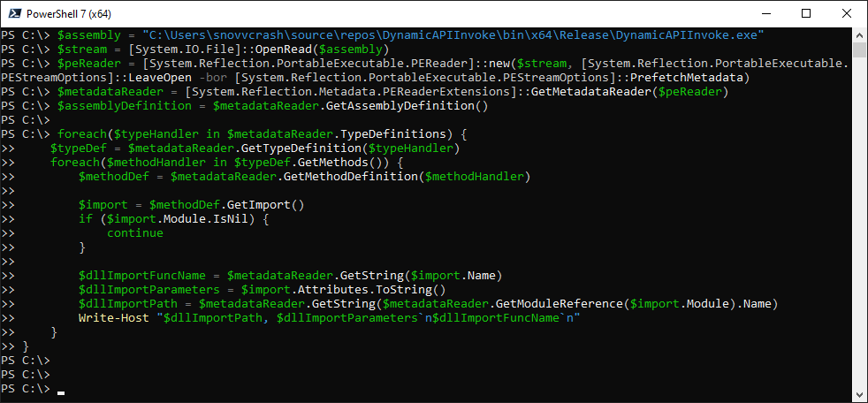Close the PowerShell 7 window
Screen dimensions: 868x403
[x=846, y=13]
